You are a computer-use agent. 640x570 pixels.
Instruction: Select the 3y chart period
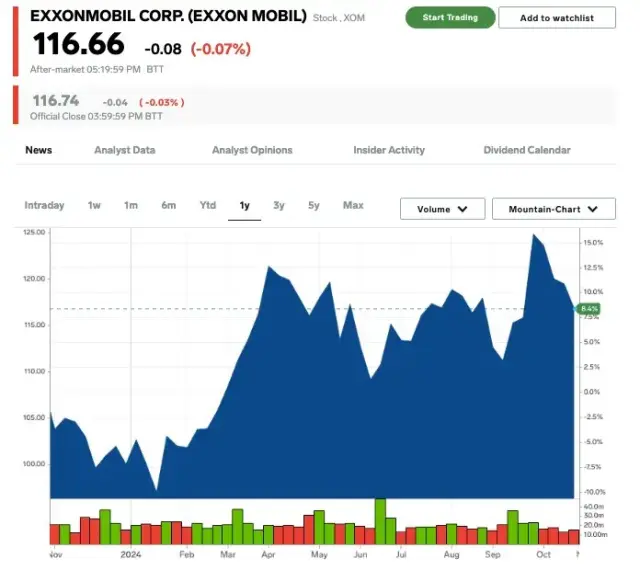[279, 205]
